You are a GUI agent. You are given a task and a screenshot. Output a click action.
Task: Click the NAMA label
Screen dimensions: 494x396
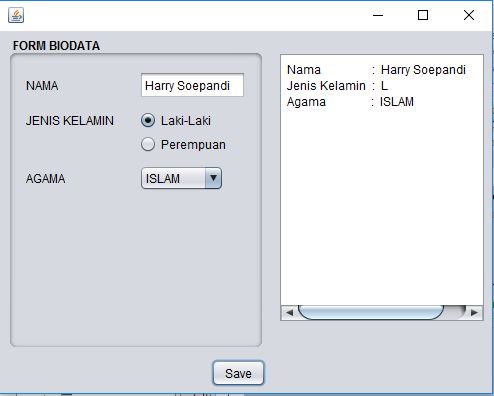click(x=42, y=86)
